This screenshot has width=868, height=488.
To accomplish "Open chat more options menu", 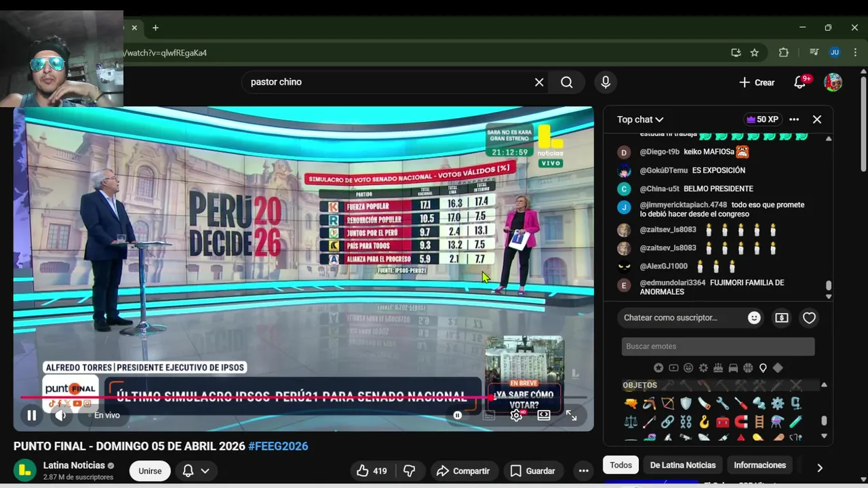I will 794,119.
